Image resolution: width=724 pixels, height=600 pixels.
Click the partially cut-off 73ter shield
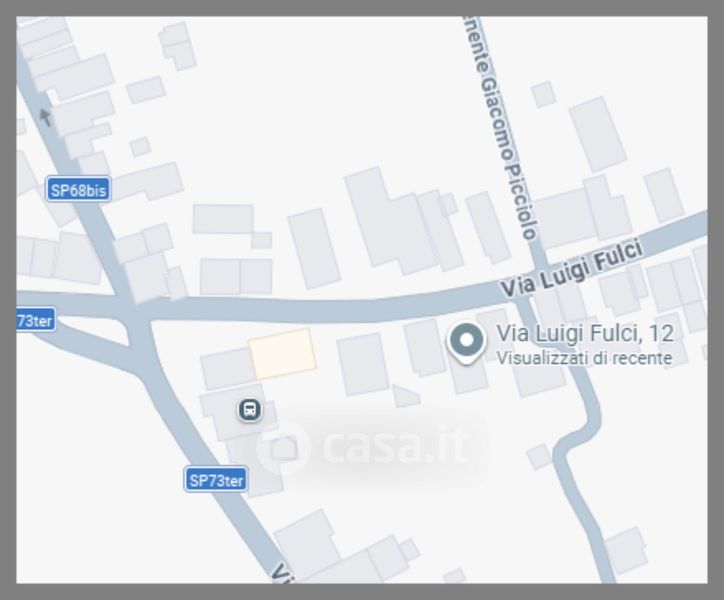(x=36, y=320)
